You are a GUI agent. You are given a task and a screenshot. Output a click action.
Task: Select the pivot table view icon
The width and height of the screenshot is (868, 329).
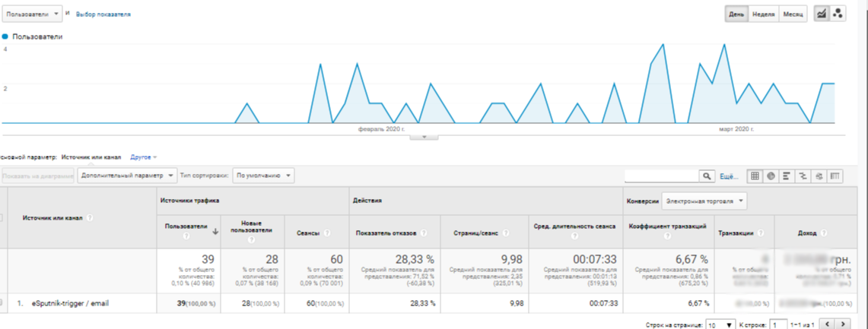(835, 176)
